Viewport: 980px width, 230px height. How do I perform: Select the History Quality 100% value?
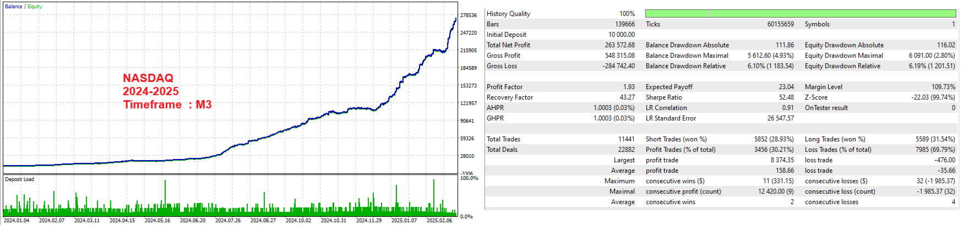coord(627,14)
